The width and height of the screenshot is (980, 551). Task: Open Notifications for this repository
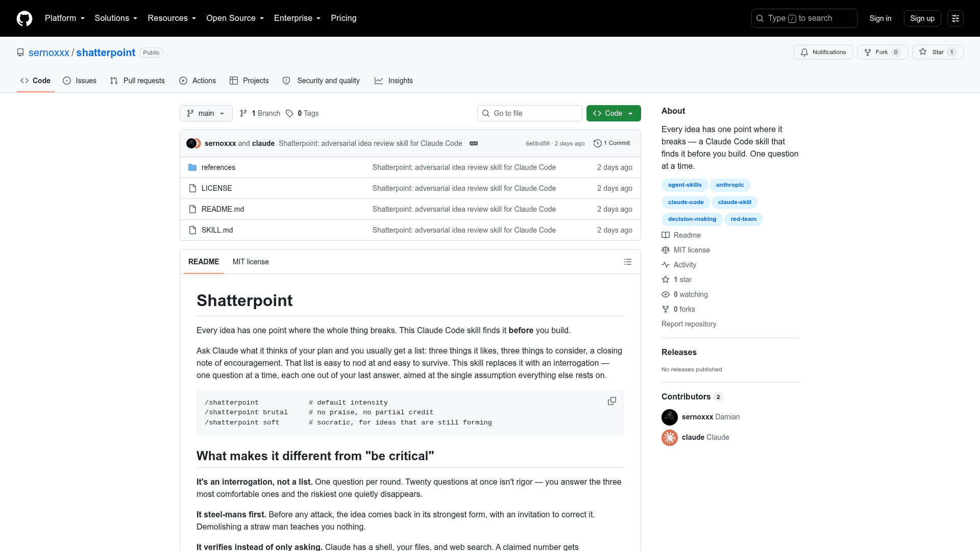click(823, 52)
